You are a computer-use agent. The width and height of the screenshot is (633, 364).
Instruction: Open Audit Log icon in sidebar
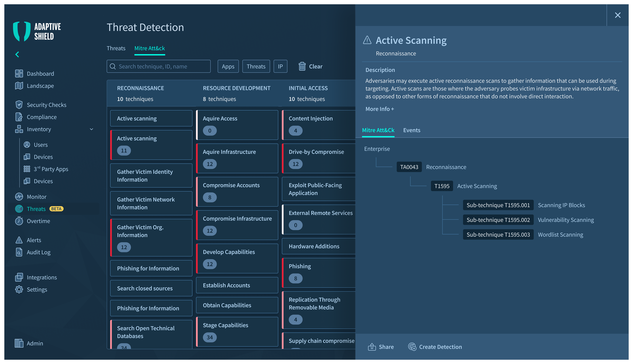click(x=19, y=252)
